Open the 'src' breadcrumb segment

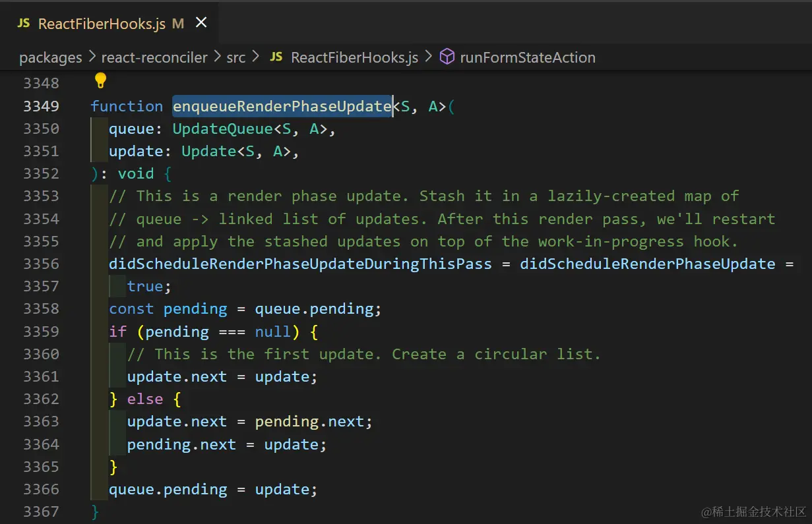coord(235,58)
